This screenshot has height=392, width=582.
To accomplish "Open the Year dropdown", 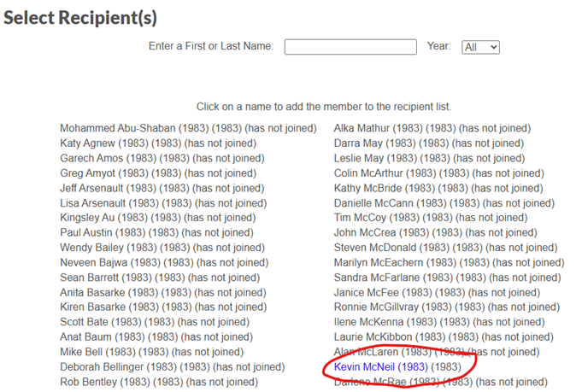I will pos(480,47).
